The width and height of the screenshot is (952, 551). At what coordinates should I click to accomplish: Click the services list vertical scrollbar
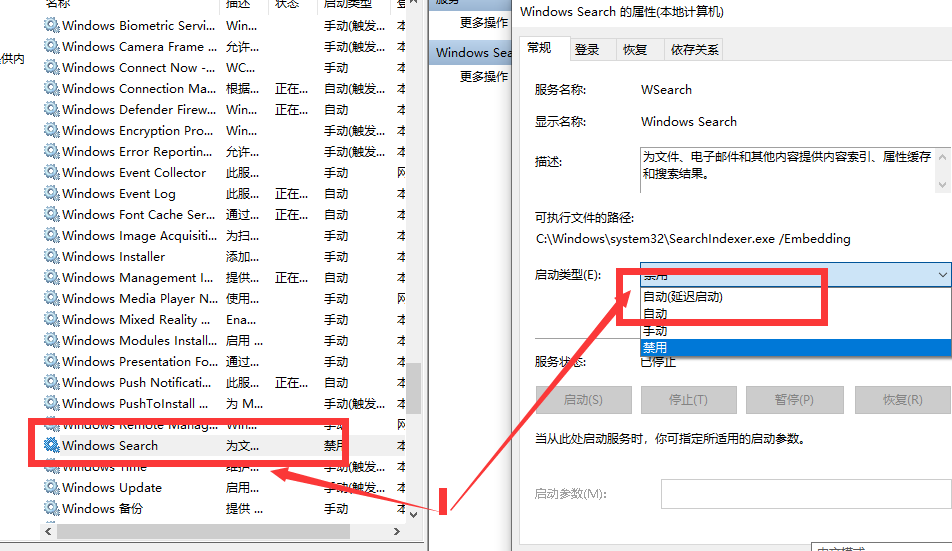tap(413, 380)
